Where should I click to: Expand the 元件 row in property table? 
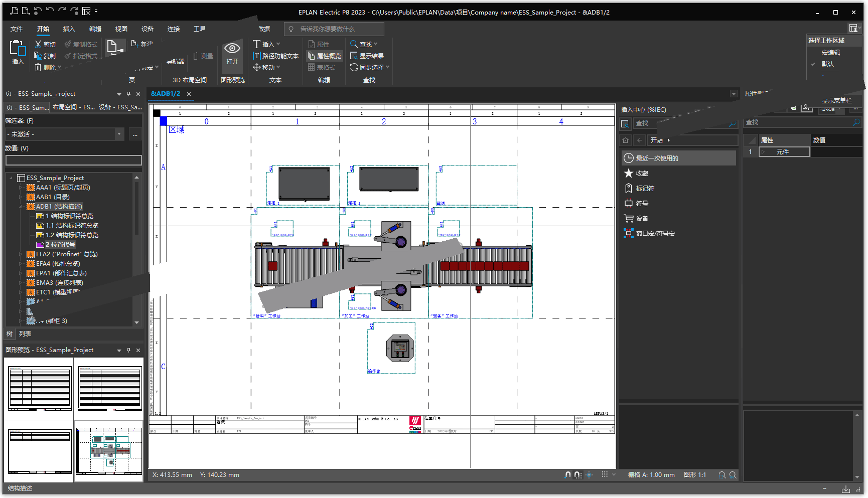coord(763,152)
